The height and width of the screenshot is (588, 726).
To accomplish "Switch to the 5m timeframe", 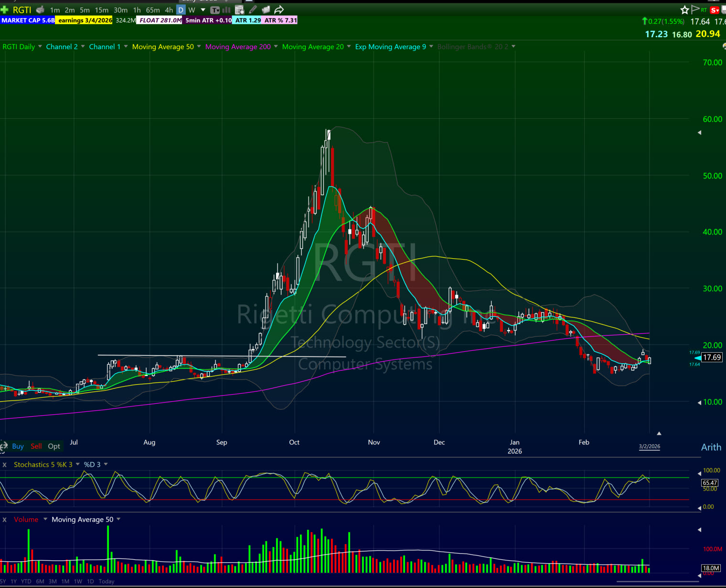I will point(85,10).
